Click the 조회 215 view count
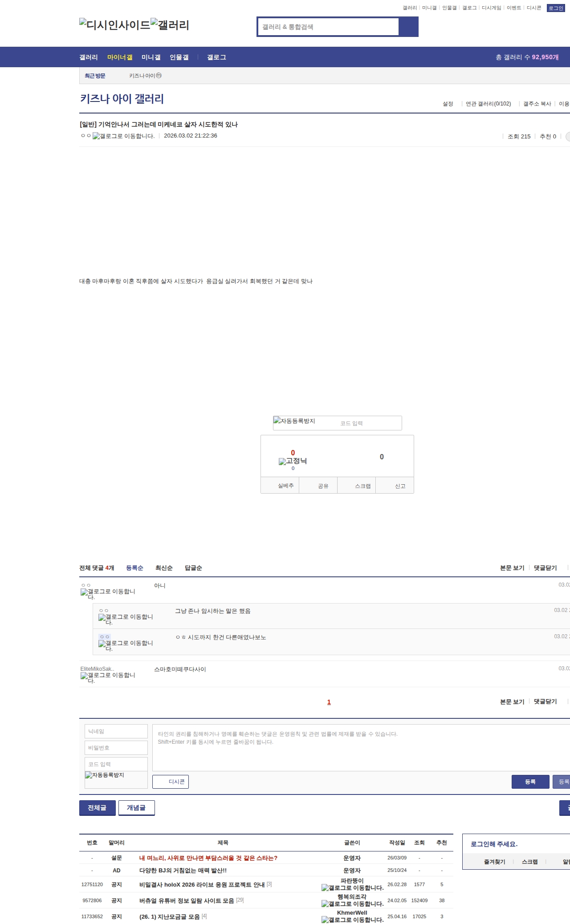 519,136
